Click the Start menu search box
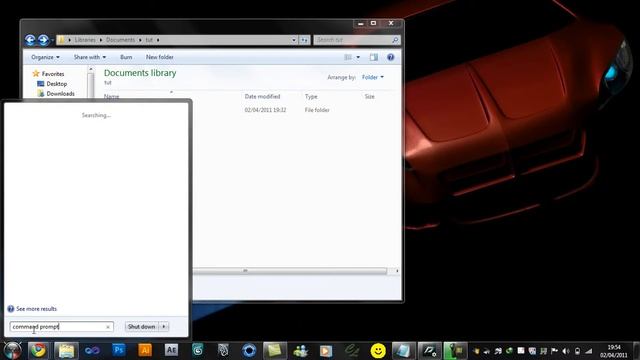The height and width of the screenshot is (360, 640). coord(61,327)
